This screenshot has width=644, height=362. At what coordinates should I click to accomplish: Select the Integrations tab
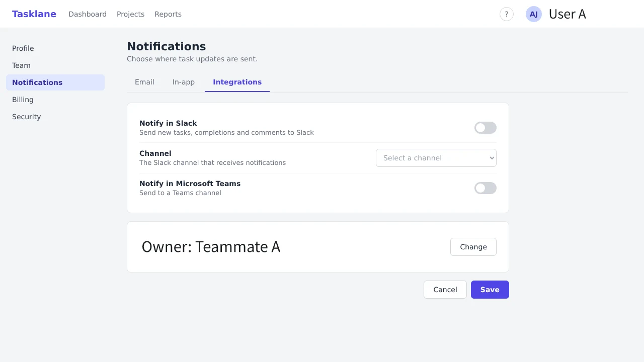coord(237,82)
